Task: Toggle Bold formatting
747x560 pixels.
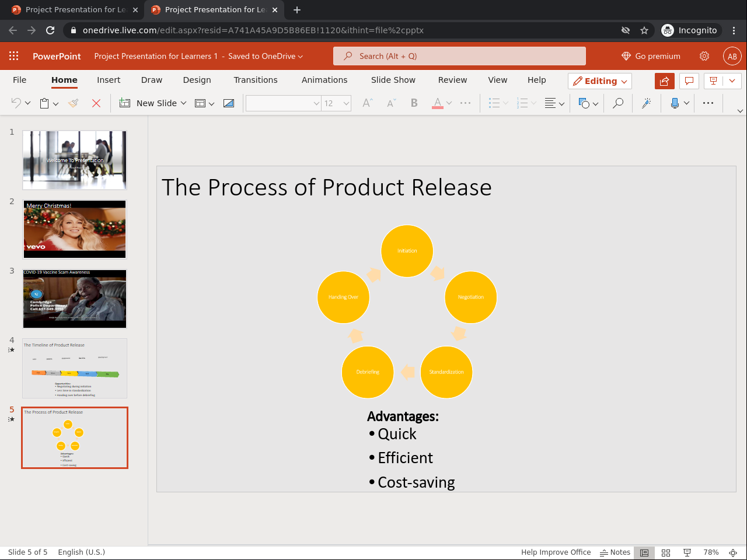Action: pyautogui.click(x=414, y=103)
